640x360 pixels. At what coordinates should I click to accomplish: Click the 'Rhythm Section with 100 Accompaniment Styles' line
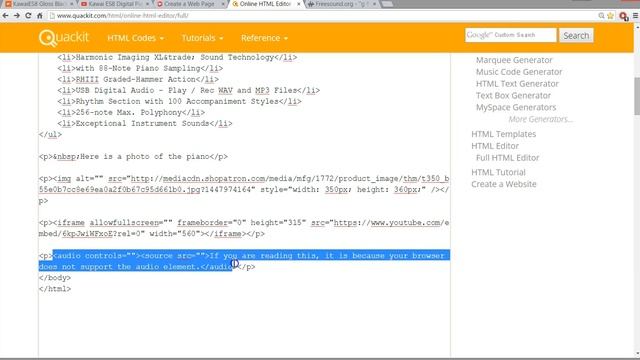pos(179,101)
